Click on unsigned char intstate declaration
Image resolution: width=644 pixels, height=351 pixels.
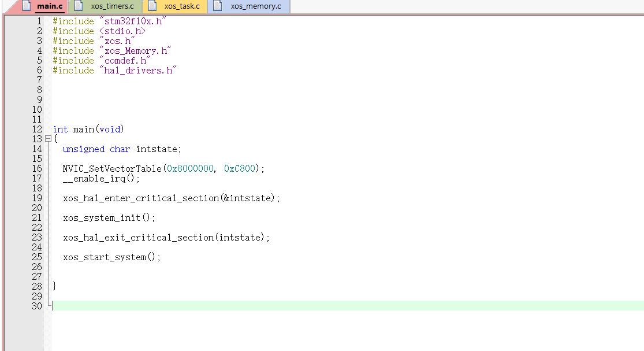[x=122, y=149]
